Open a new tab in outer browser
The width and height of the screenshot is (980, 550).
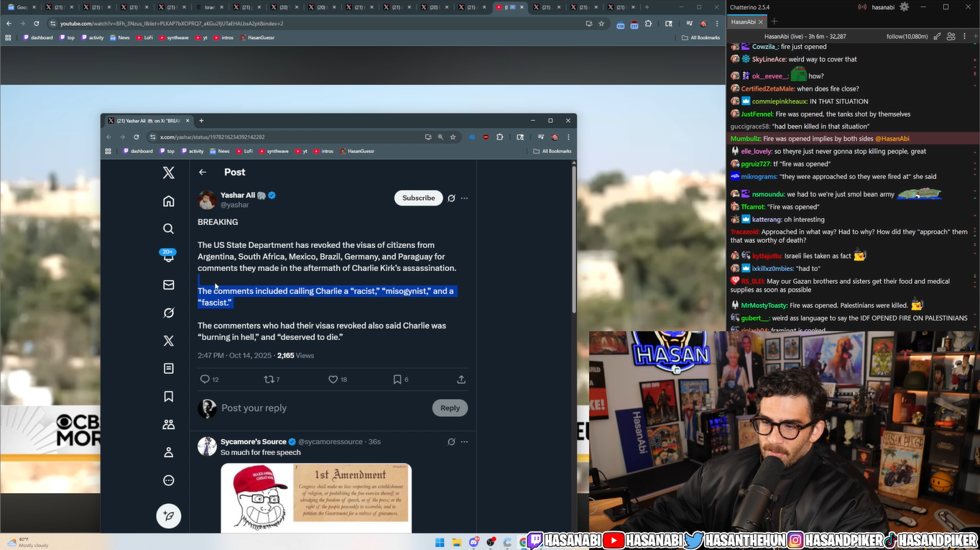(647, 7)
